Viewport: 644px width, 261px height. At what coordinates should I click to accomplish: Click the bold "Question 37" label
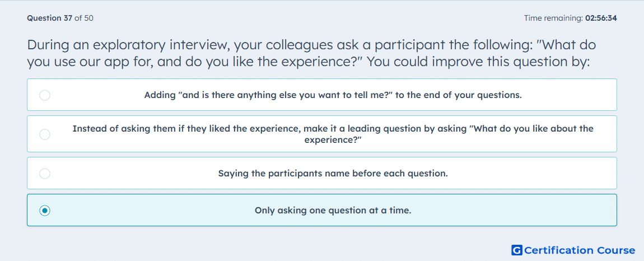[x=50, y=18]
